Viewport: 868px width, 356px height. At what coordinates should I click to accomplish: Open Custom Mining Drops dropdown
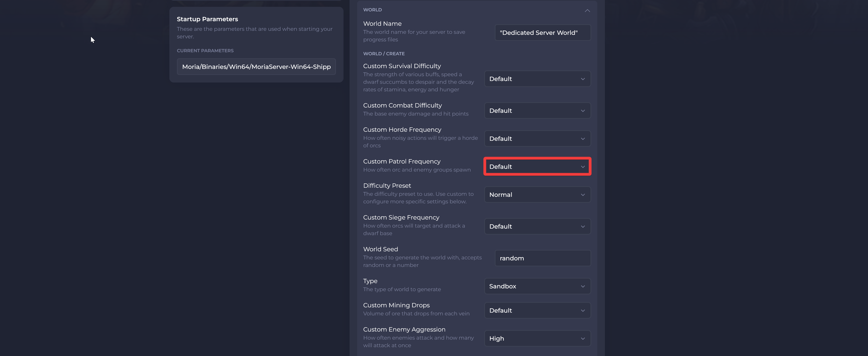coord(537,310)
